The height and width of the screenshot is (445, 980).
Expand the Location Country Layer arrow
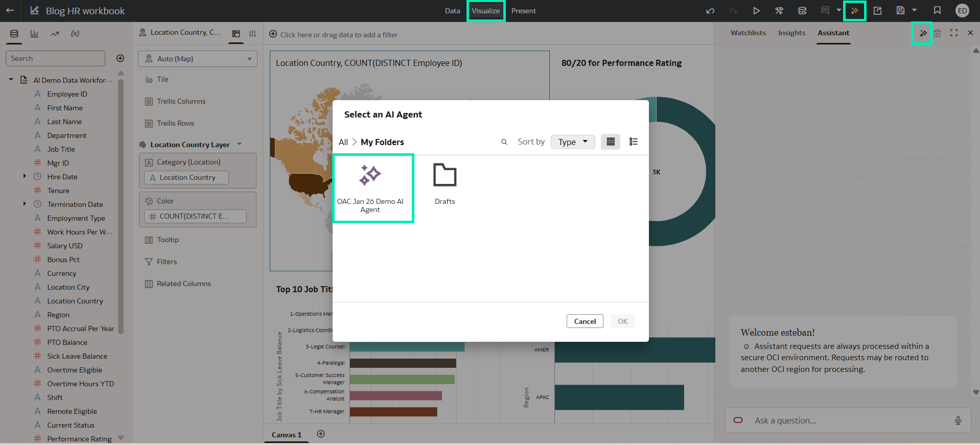[x=239, y=144]
